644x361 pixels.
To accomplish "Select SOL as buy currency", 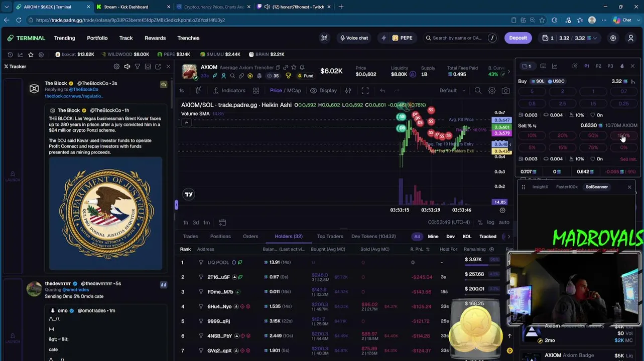I will [537, 81].
